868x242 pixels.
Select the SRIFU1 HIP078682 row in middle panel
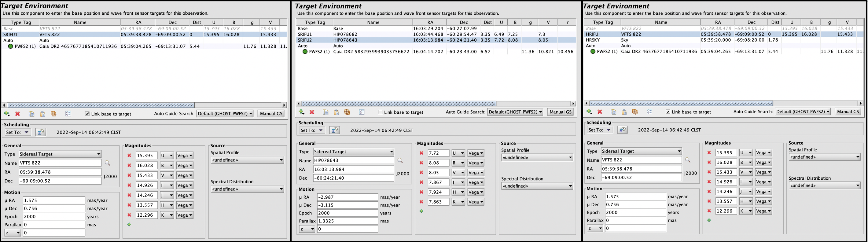(436, 35)
